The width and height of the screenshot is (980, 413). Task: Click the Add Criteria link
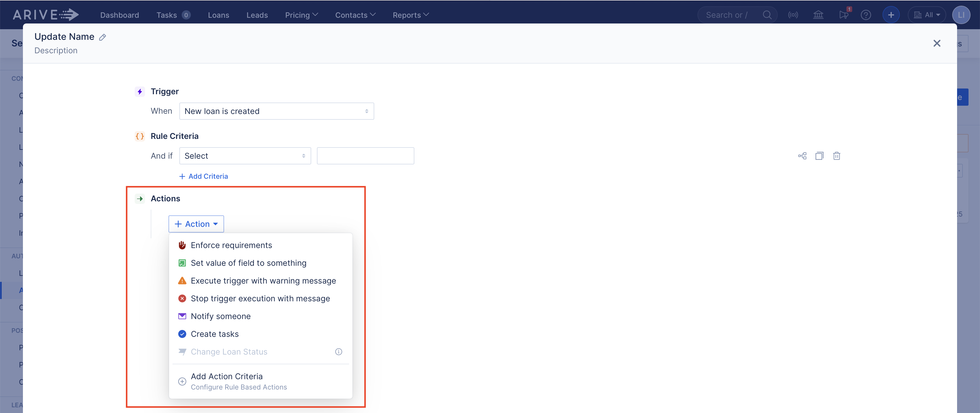coord(203,176)
